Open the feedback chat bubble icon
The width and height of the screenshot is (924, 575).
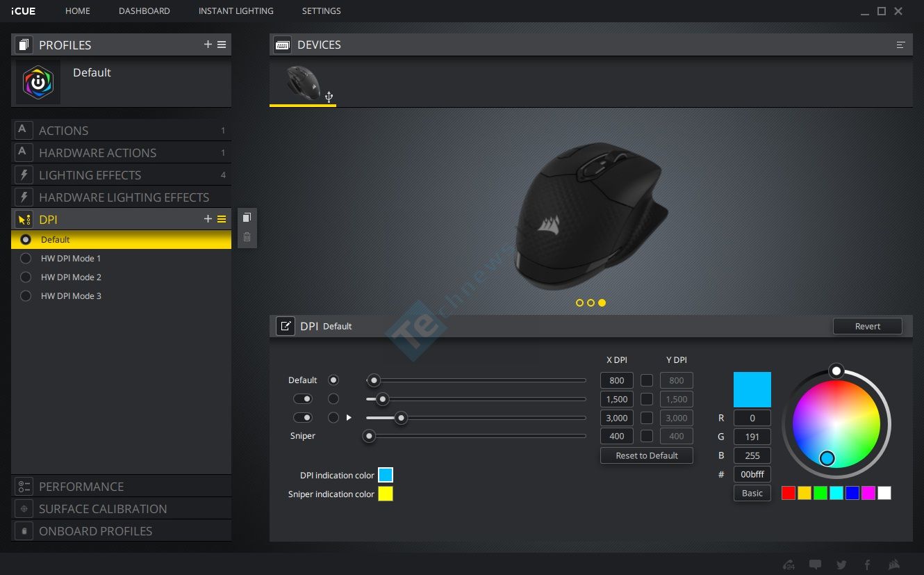[x=815, y=565]
